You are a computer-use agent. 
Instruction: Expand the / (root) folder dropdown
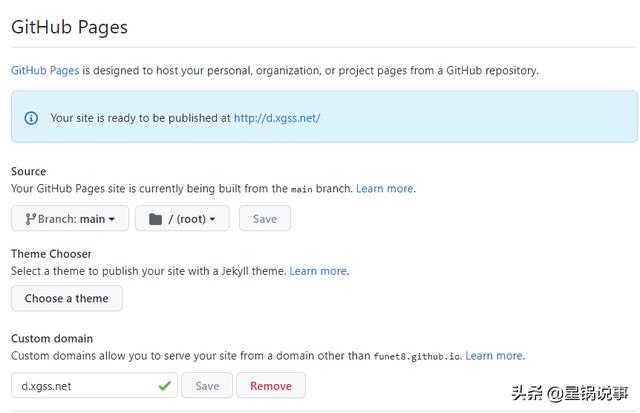182,218
